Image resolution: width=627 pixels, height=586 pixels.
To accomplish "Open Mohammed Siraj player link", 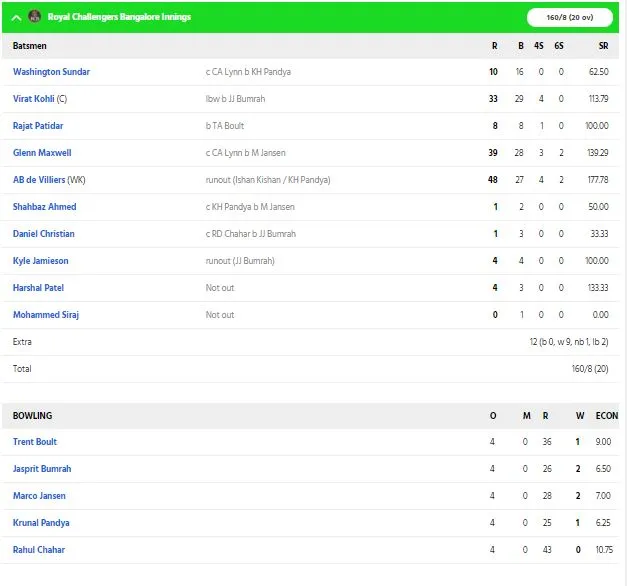I will click(x=46, y=315).
